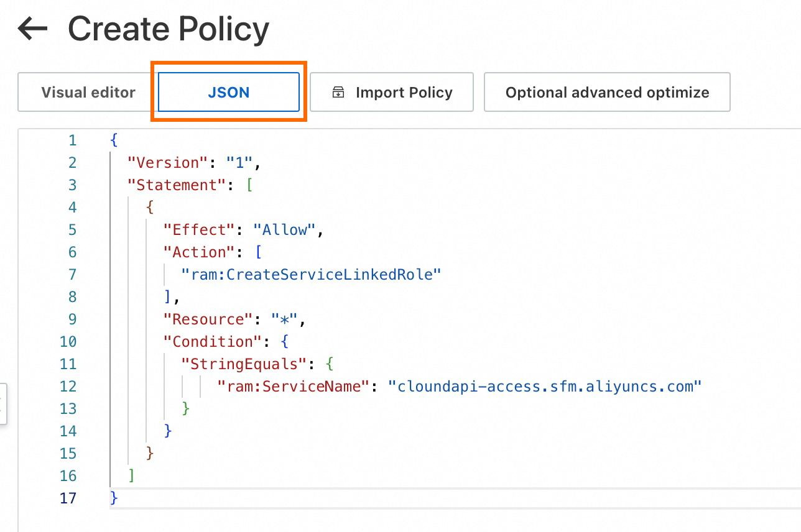Viewport: 801px width, 532px height.
Task: Click the closing brace on line 17
Action: pyautogui.click(x=113, y=498)
